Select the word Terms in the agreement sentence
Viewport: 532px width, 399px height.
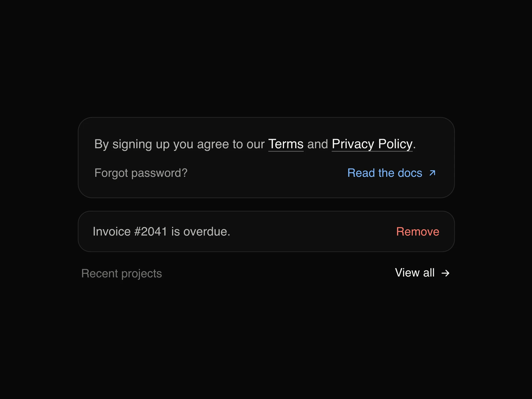click(286, 144)
